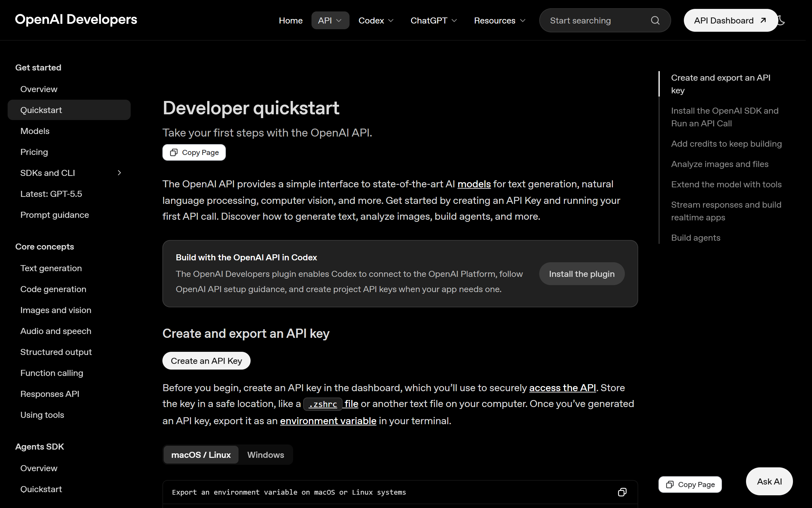Toggle dark mode moon icon
This screenshot has width=812, height=508.
782,21
